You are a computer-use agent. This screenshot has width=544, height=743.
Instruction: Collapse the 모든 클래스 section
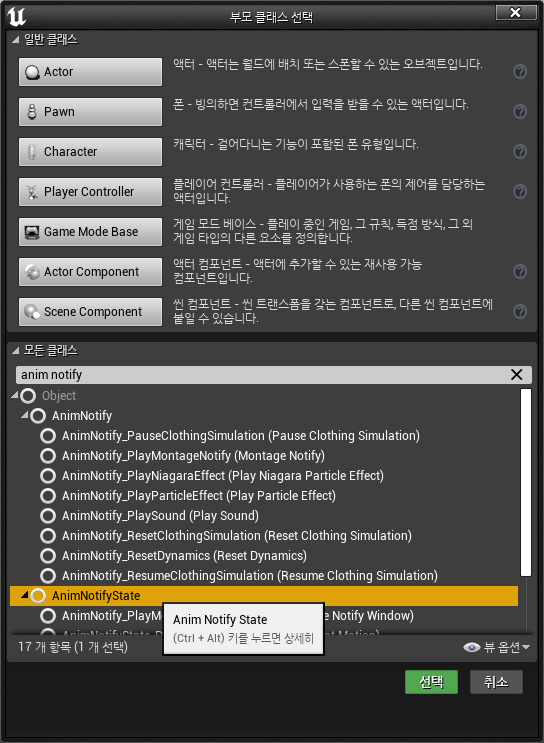[x=16, y=351]
